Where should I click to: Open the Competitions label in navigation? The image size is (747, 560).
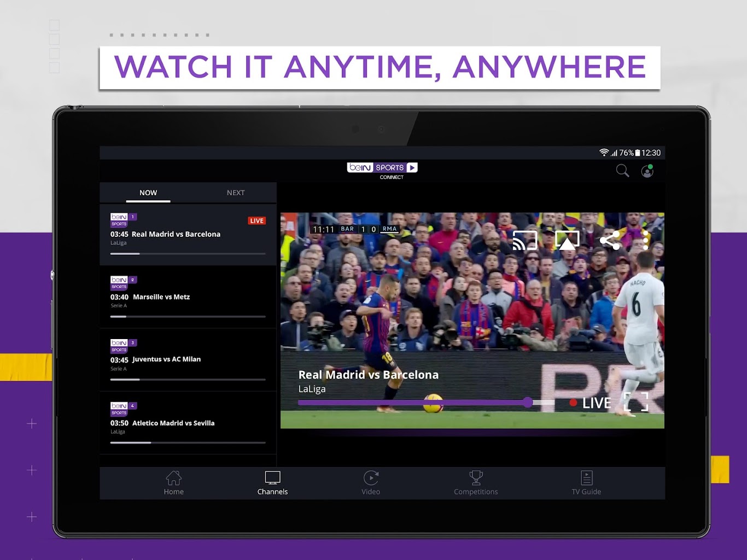[476, 492]
